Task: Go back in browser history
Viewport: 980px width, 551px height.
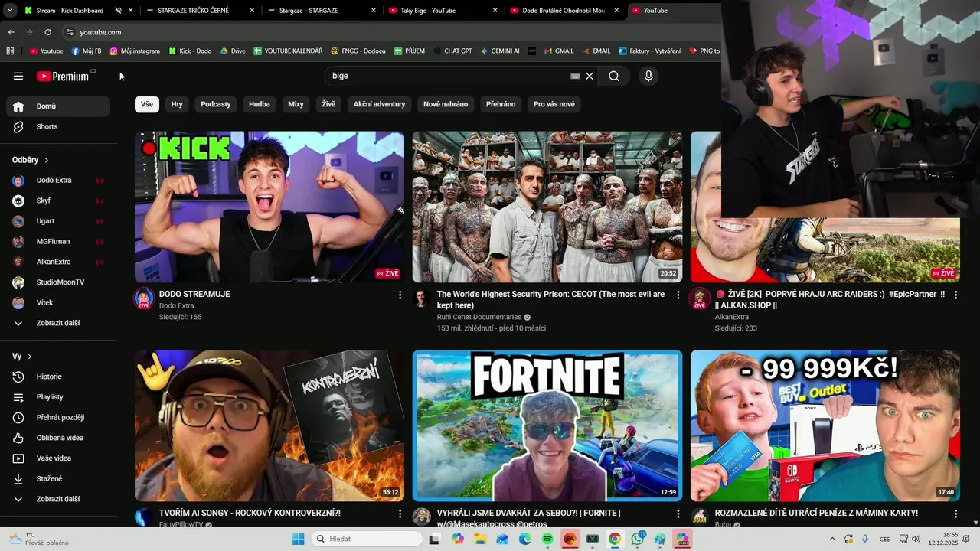Action: [11, 32]
